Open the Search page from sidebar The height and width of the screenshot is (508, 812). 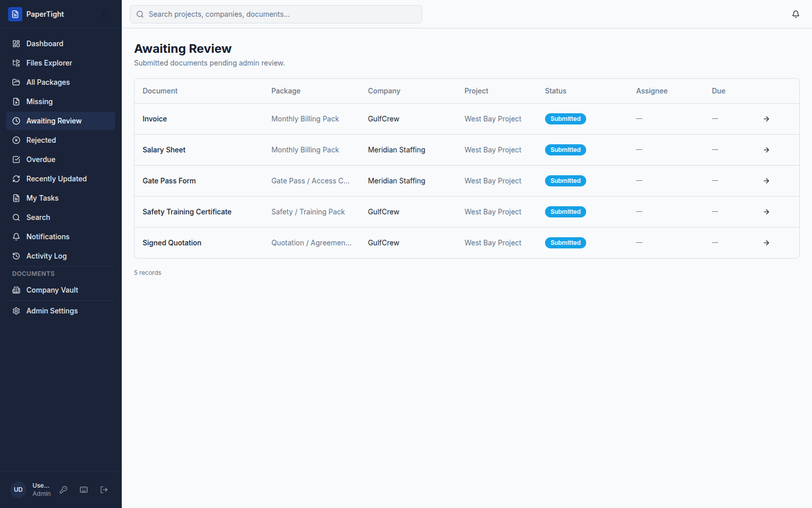tap(60, 217)
